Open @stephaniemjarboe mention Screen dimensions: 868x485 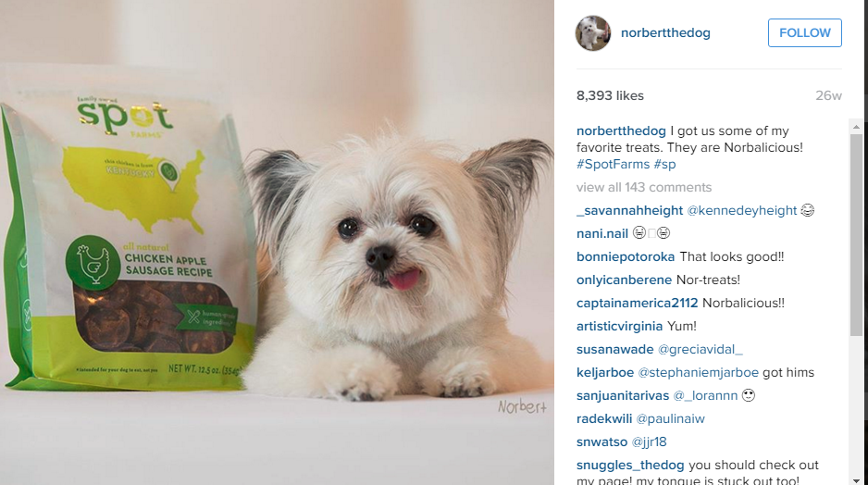tap(699, 373)
